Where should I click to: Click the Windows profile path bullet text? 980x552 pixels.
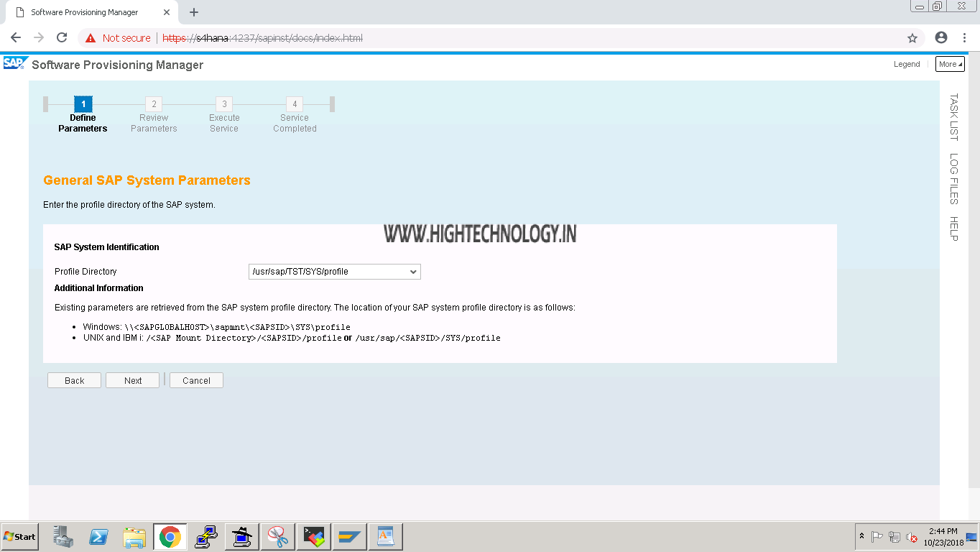click(x=217, y=327)
